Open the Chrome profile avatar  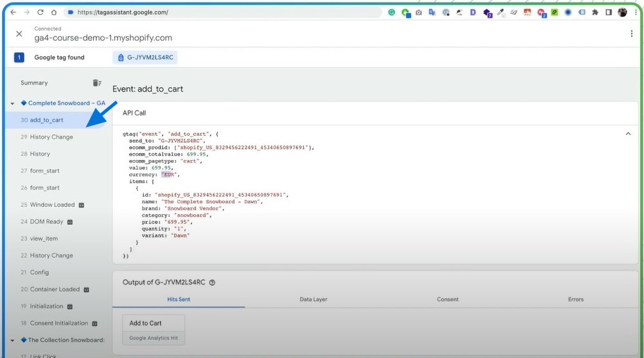(622, 12)
